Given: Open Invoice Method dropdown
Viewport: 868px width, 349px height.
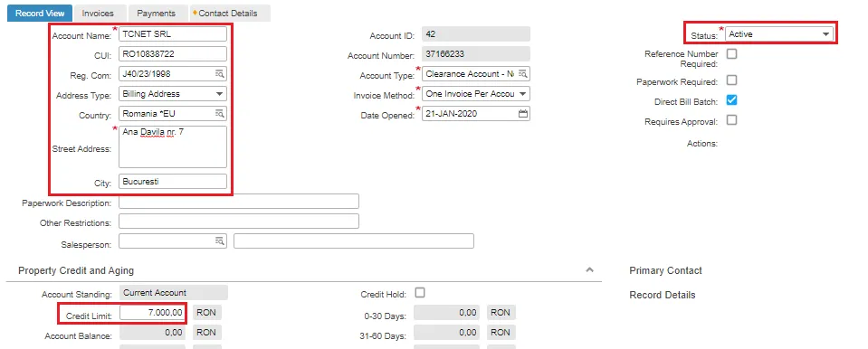Looking at the screenshot, I should 475,93.
